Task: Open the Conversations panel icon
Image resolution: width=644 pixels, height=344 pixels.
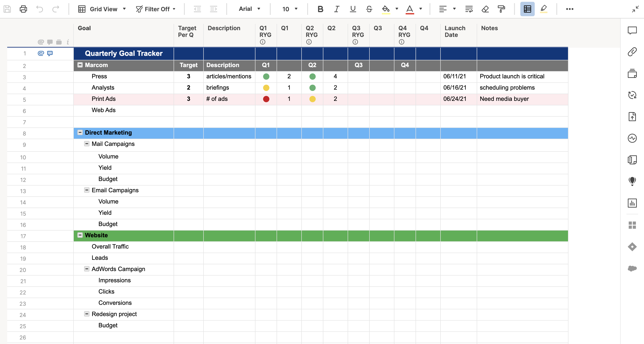Action: coord(632,30)
